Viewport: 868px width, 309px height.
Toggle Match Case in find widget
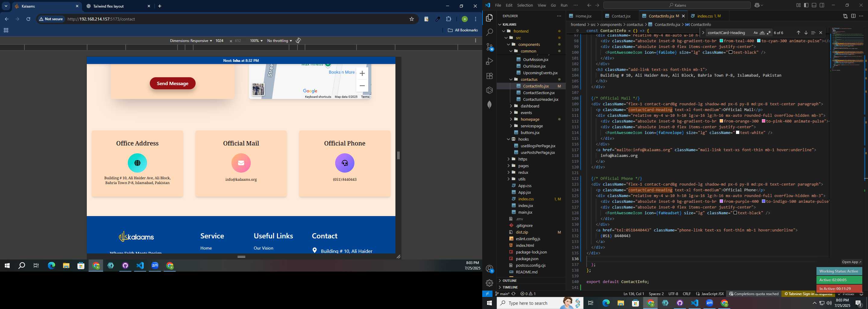(756, 33)
